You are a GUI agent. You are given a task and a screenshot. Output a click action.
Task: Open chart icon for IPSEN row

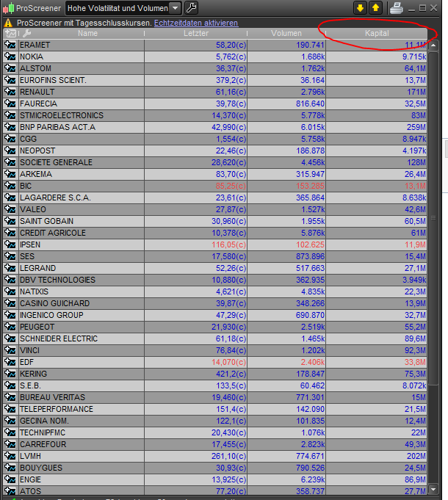tap(10, 244)
